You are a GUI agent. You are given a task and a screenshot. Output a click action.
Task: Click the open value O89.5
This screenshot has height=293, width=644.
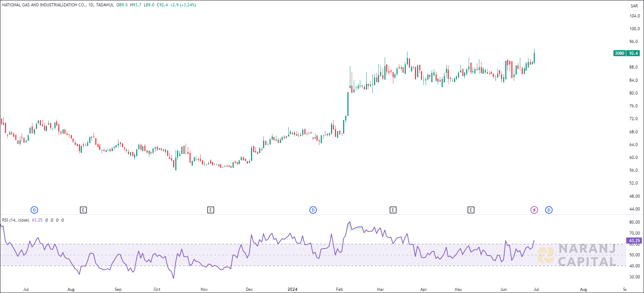(122, 5)
